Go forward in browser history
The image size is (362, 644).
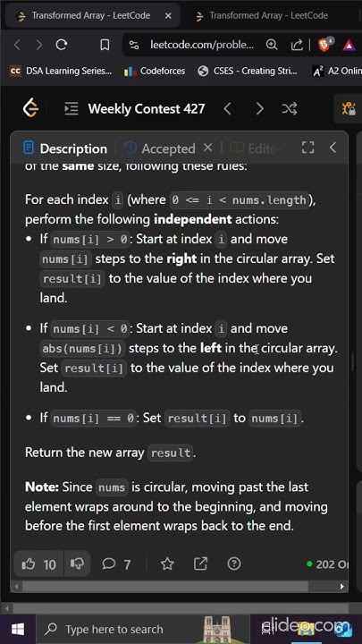pos(39,45)
